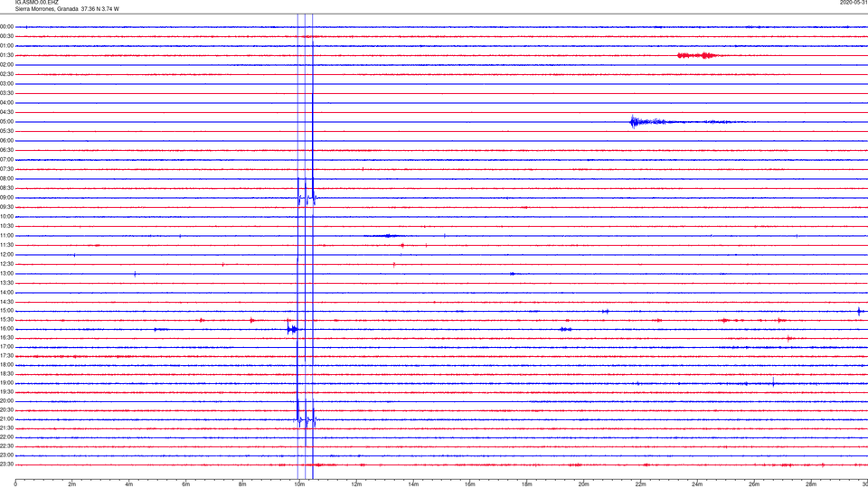
Task: Click the blue event near 10m on 16:00 trace
Action: click(x=292, y=329)
